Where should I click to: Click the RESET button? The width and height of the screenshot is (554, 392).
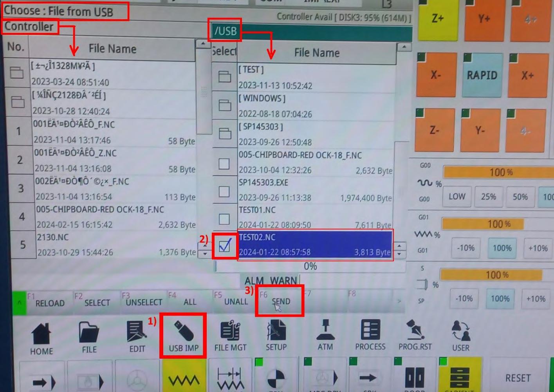click(518, 378)
